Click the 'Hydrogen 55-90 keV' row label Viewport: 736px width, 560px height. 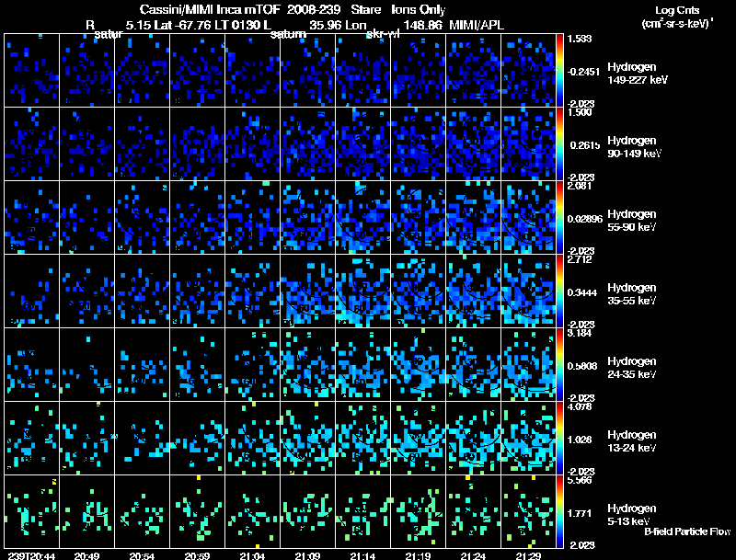(x=632, y=221)
